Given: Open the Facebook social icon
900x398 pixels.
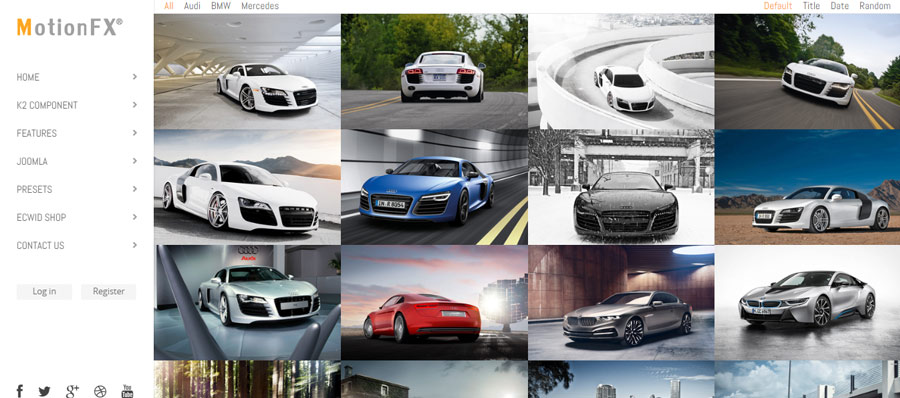Looking at the screenshot, I should [x=20, y=391].
